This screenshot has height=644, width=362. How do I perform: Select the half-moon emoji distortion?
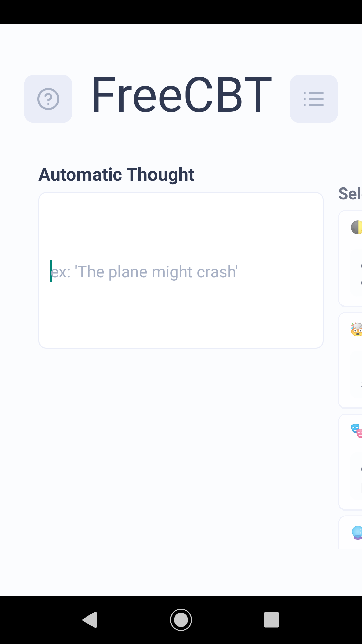356,227
